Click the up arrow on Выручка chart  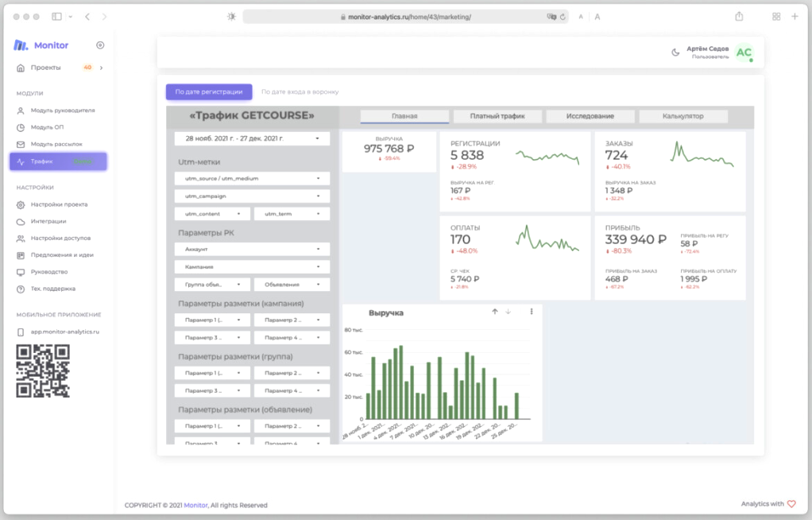[494, 312]
